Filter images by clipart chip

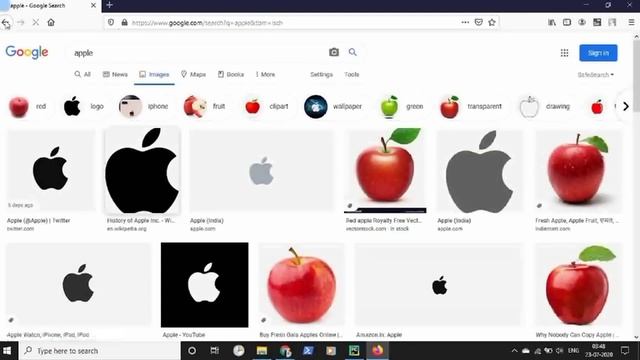(x=267, y=107)
